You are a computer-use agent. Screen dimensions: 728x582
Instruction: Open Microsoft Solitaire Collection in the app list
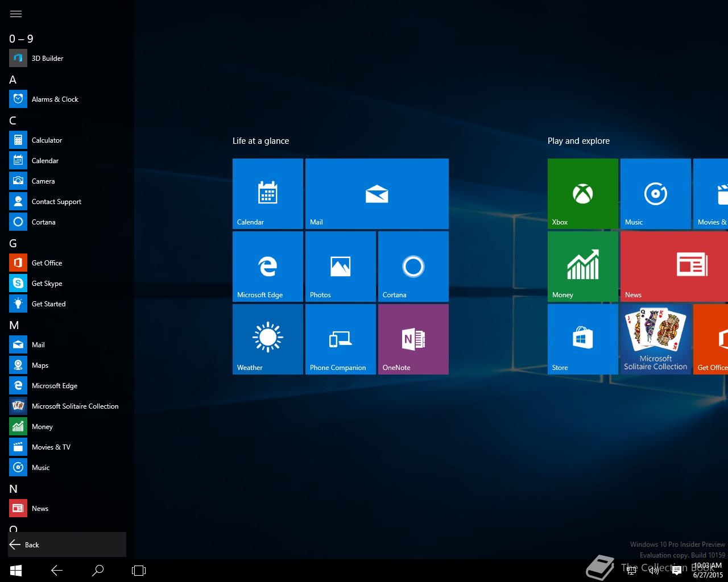67,406
